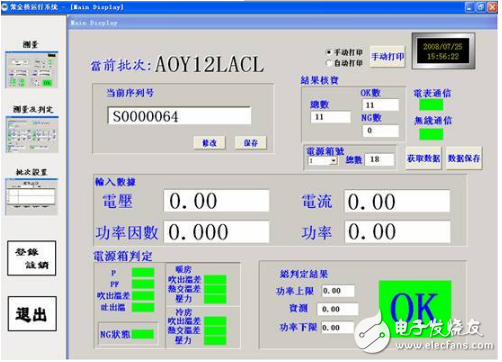Click the NG狀態 green indicator
Image resolution: width=502 pixels, height=362 pixels.
coord(143,334)
